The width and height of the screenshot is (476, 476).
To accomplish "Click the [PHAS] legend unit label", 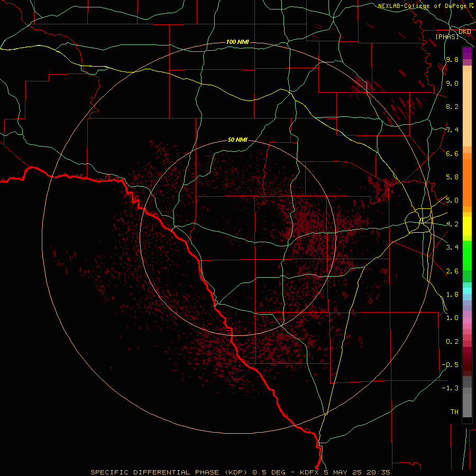I will (x=447, y=36).
